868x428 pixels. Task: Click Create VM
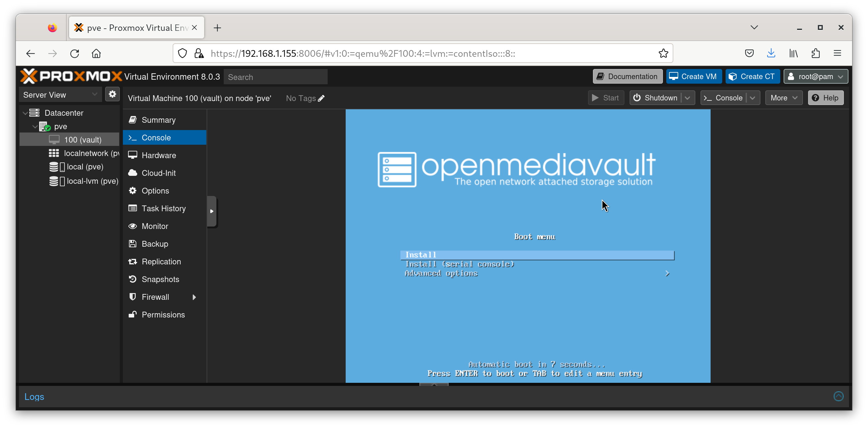[x=693, y=76]
